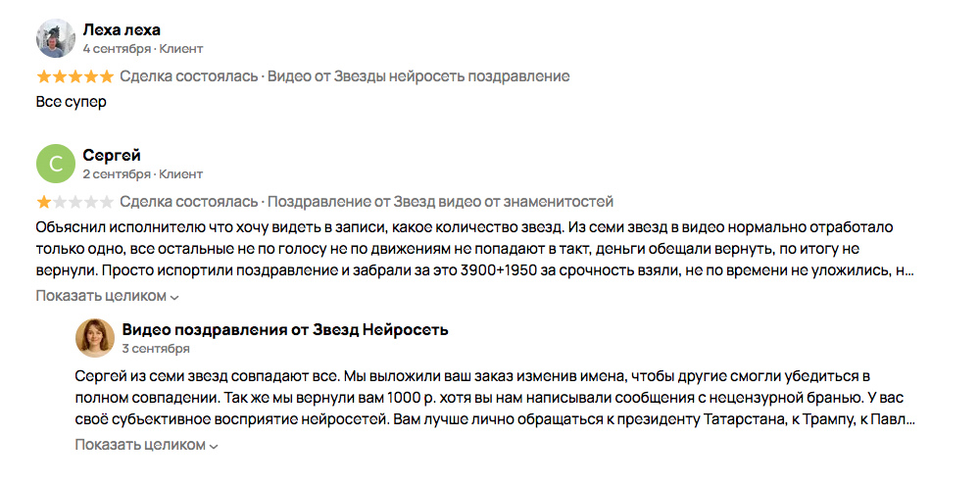Open listing "Поздравление от Звезд видео от знаменитостей"
The width and height of the screenshot is (980, 485).
tap(440, 203)
